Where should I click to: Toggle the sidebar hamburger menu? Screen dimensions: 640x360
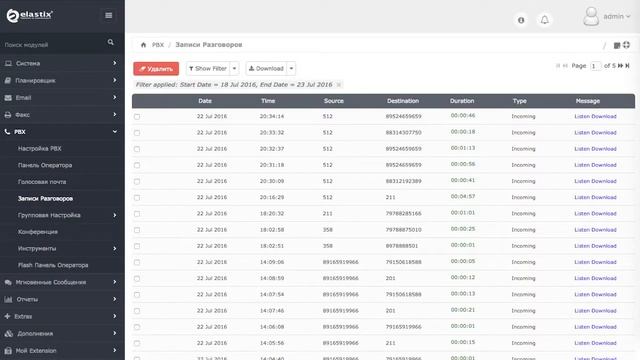(x=109, y=16)
